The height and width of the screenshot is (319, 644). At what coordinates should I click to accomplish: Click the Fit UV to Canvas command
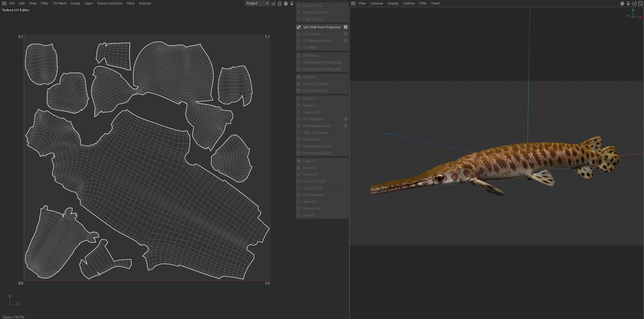315,84
